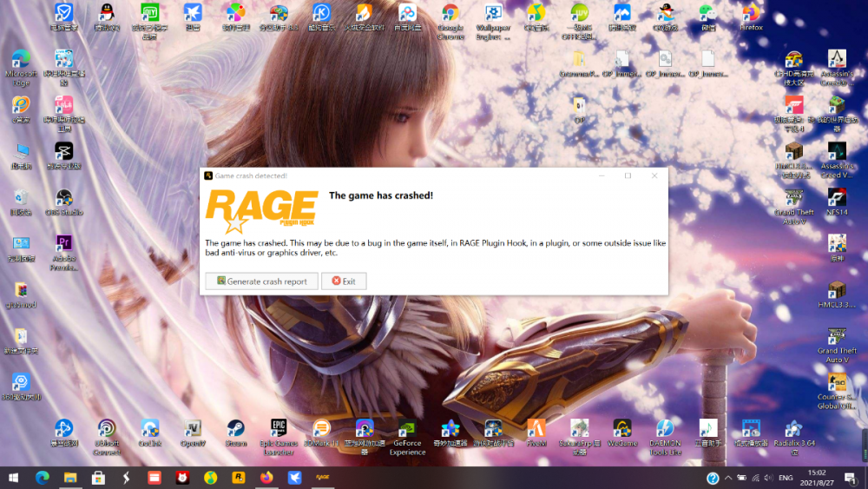
Task: Click RAGE Plugin Hook taskbar item
Action: (x=322, y=478)
